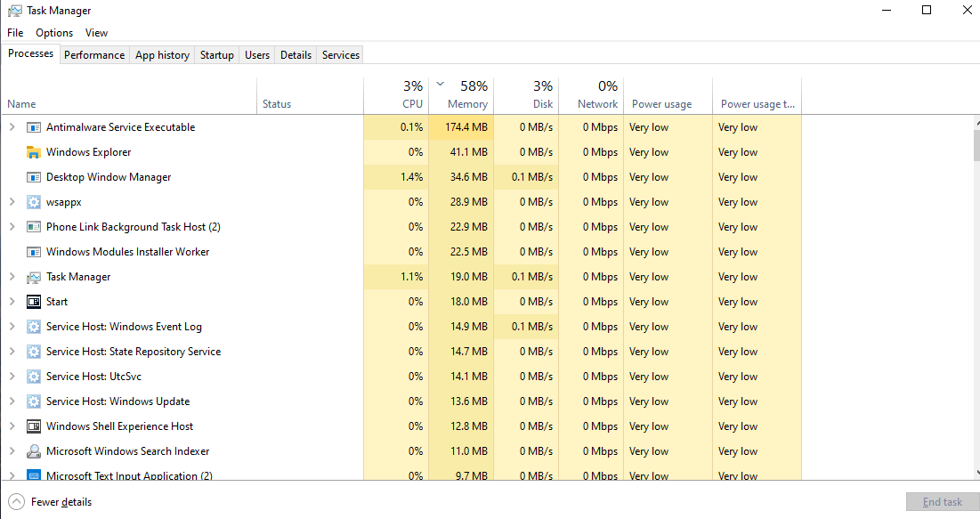Image resolution: width=980 pixels, height=519 pixels.
Task: Sort by the Status column header
Action: [x=310, y=95]
